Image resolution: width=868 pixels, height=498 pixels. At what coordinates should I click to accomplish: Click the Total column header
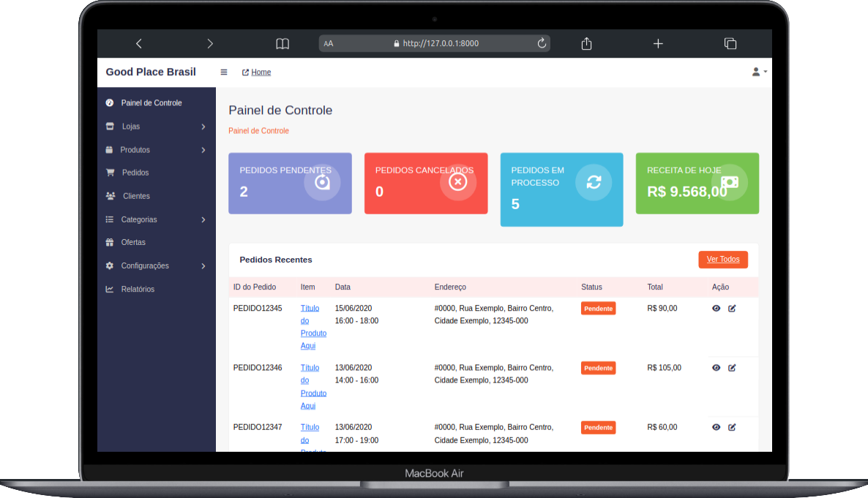coord(655,287)
